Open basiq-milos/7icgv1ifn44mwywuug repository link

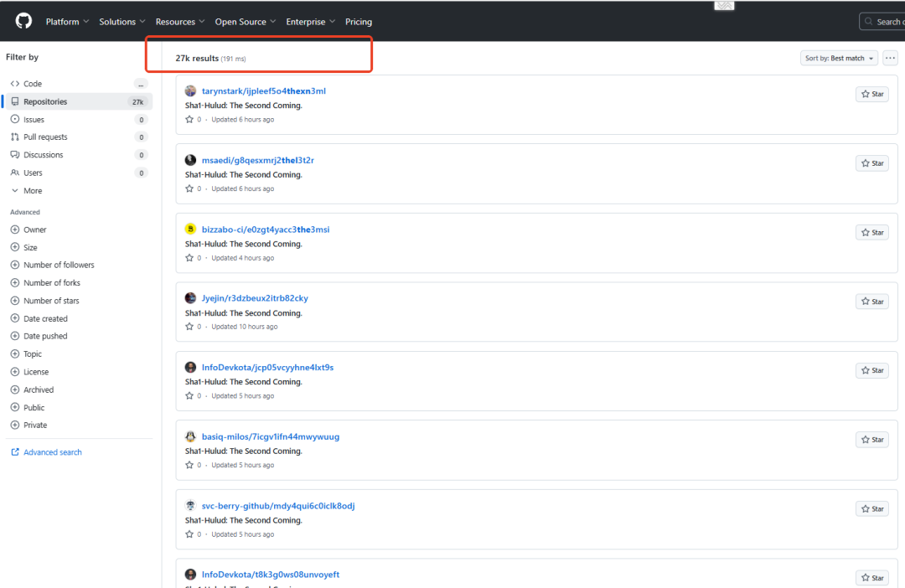(270, 436)
